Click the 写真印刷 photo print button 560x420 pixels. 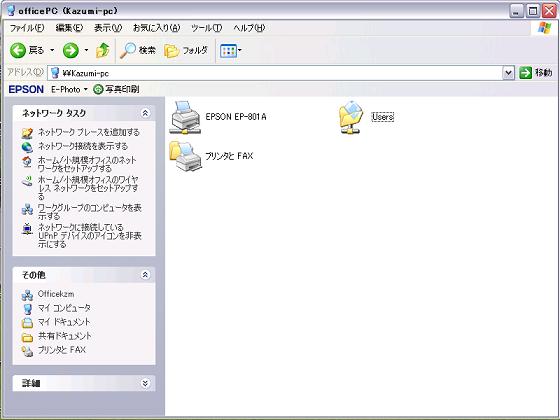[116, 89]
